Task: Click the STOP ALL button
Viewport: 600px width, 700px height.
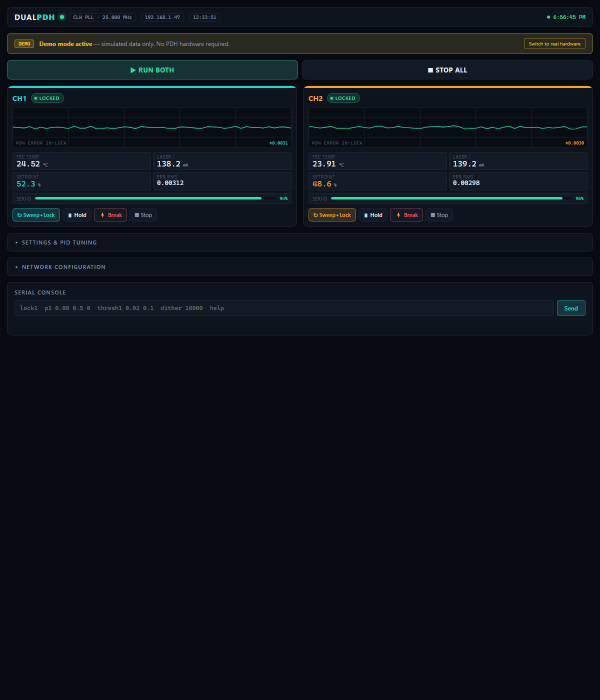Action: click(447, 70)
